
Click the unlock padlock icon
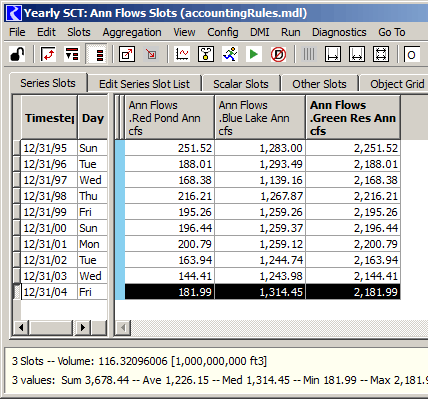click(17, 54)
